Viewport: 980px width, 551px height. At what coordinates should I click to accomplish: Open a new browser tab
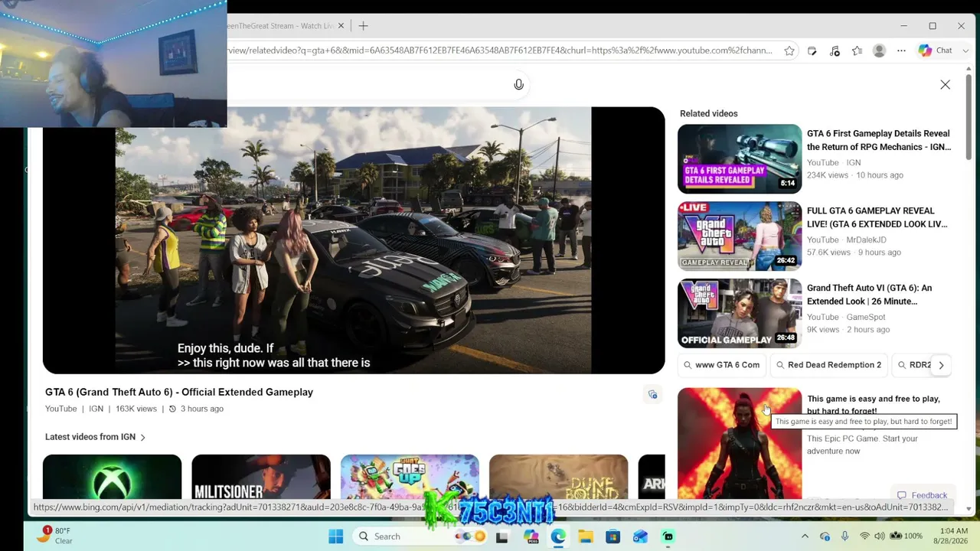(363, 26)
